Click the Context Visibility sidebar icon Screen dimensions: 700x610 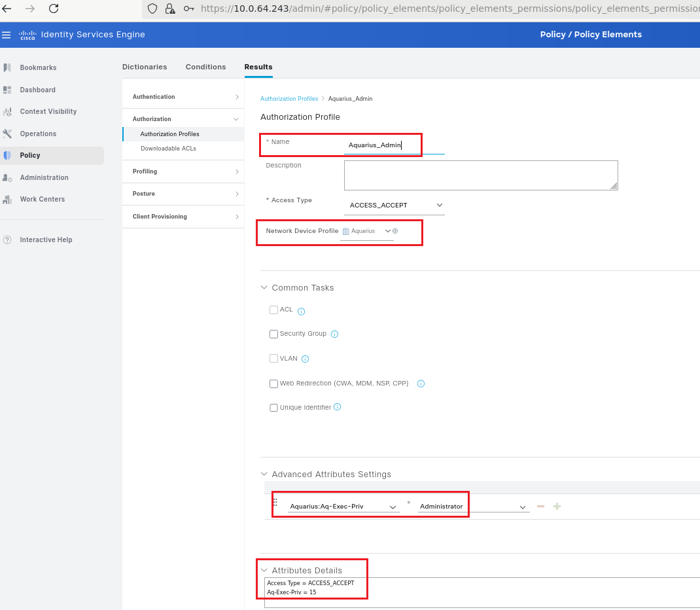coord(7,112)
